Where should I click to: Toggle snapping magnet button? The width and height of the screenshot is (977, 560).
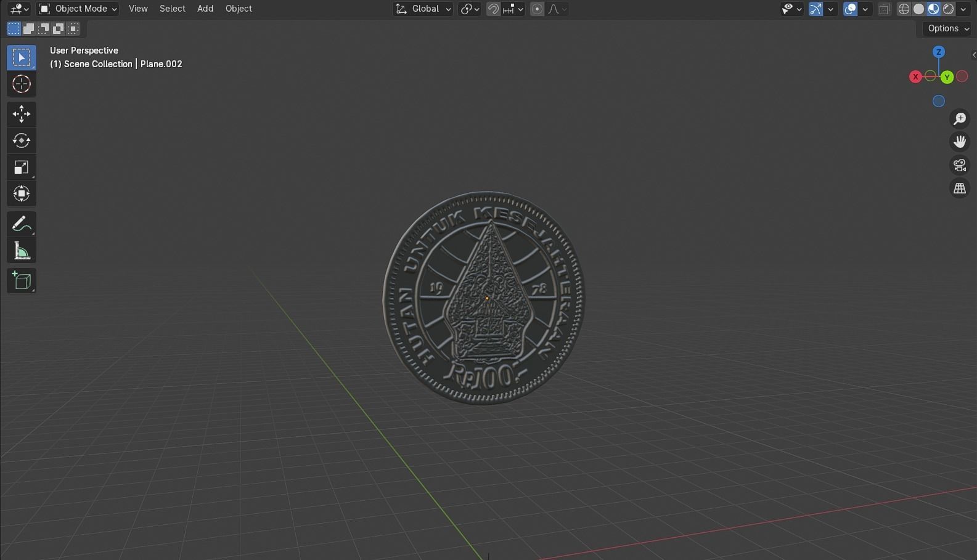(493, 9)
